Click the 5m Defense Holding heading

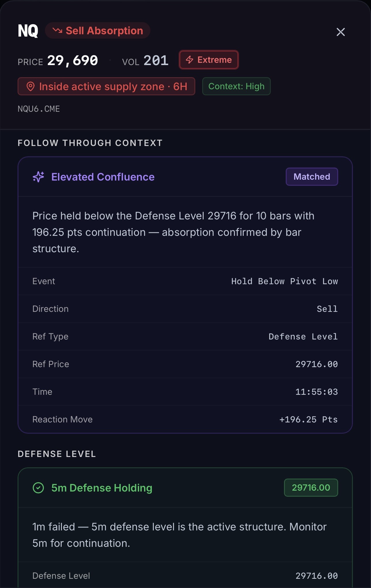[102, 488]
